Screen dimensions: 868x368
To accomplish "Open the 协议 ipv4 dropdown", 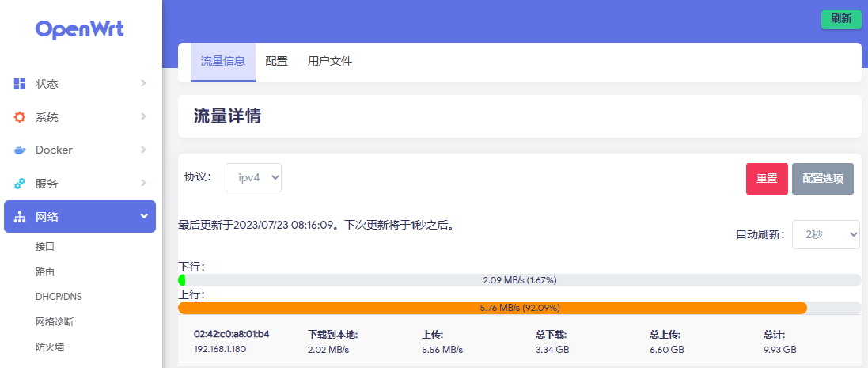I will click(x=253, y=177).
